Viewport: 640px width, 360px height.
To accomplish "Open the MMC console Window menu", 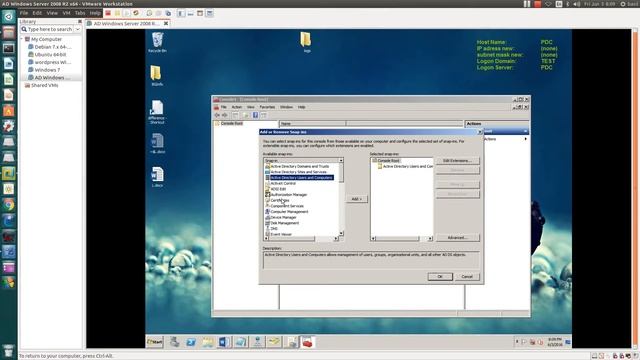I will point(286,107).
